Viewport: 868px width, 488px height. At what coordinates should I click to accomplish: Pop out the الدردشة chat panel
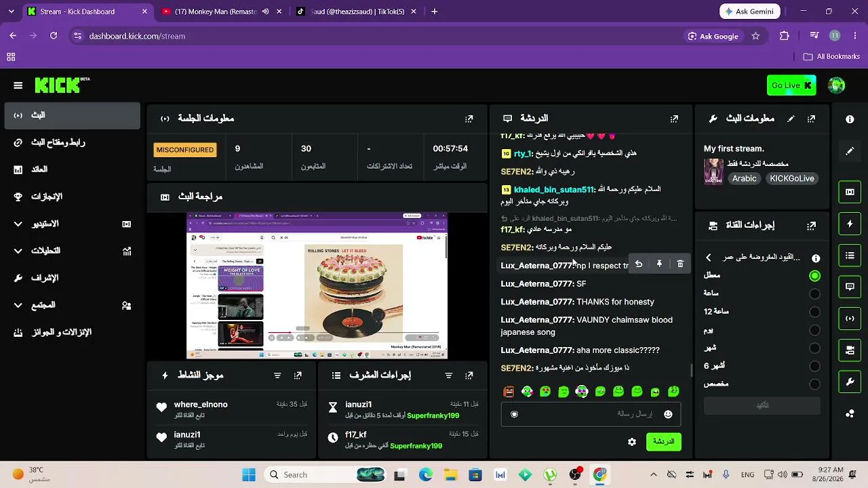674,119
